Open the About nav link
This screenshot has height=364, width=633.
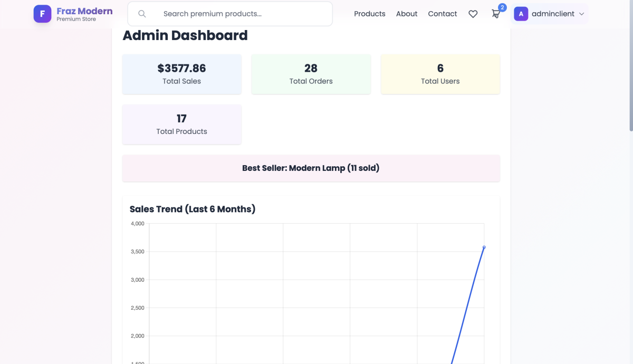(407, 14)
